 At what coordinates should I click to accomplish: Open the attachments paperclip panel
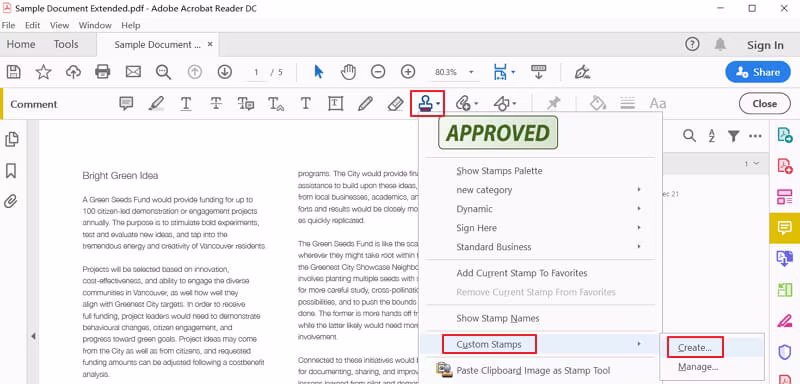click(11, 201)
